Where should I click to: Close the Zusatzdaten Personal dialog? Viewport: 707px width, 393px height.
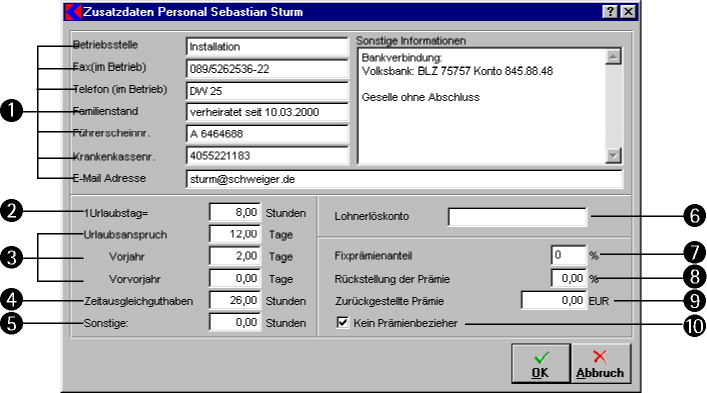pos(628,12)
